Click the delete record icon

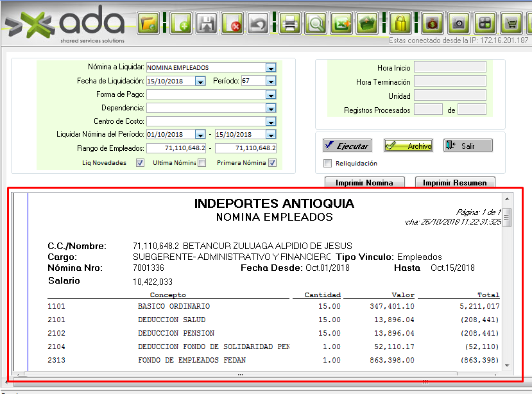pos(232,24)
